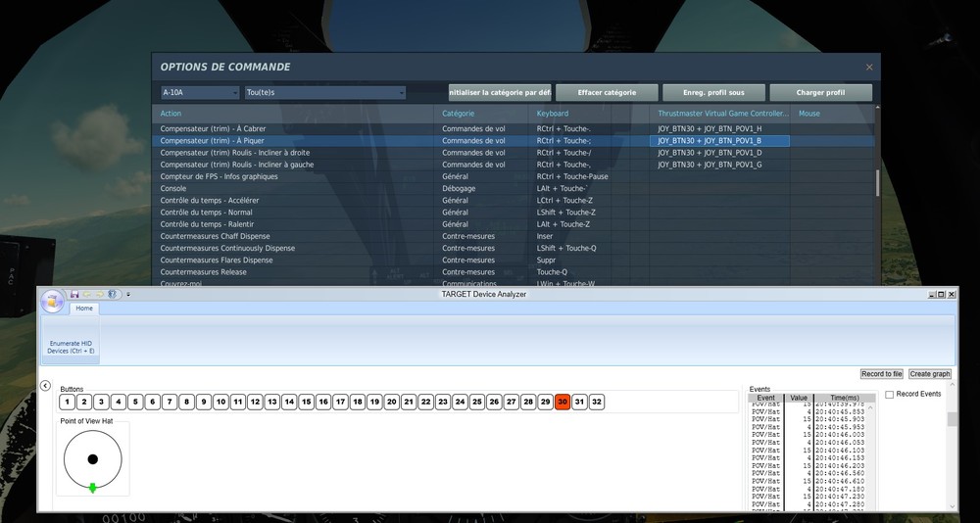Click button indicator 25

[477, 402]
